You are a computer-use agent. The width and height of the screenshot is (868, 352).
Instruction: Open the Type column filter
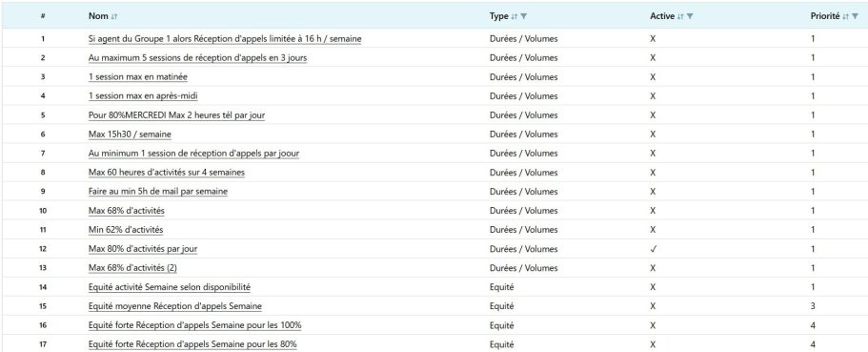(x=524, y=16)
